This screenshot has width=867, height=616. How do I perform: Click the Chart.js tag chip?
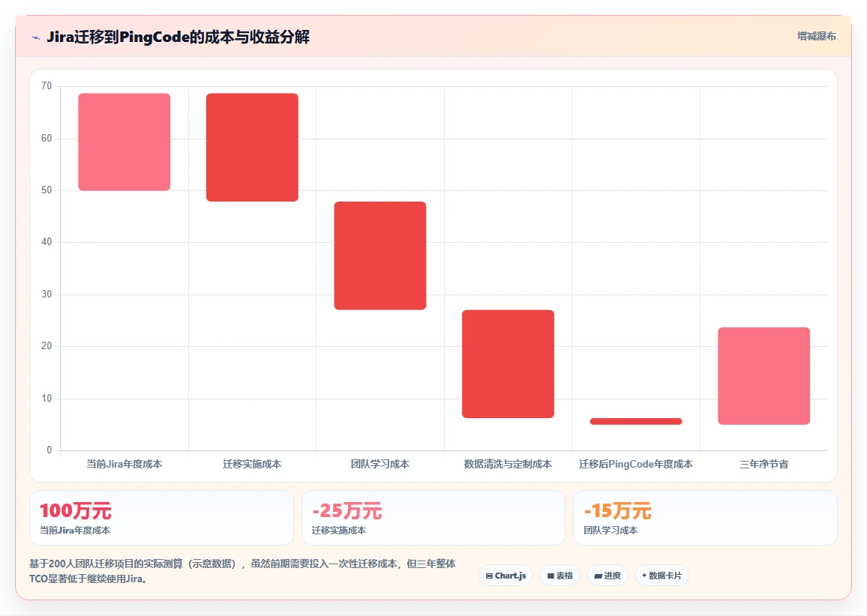tap(505, 575)
